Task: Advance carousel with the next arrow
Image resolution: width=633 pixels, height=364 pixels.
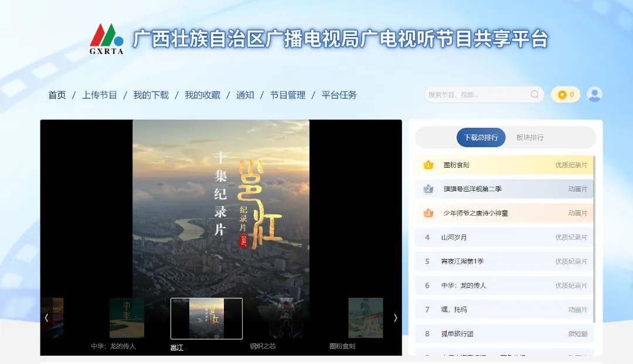Action: [395, 318]
